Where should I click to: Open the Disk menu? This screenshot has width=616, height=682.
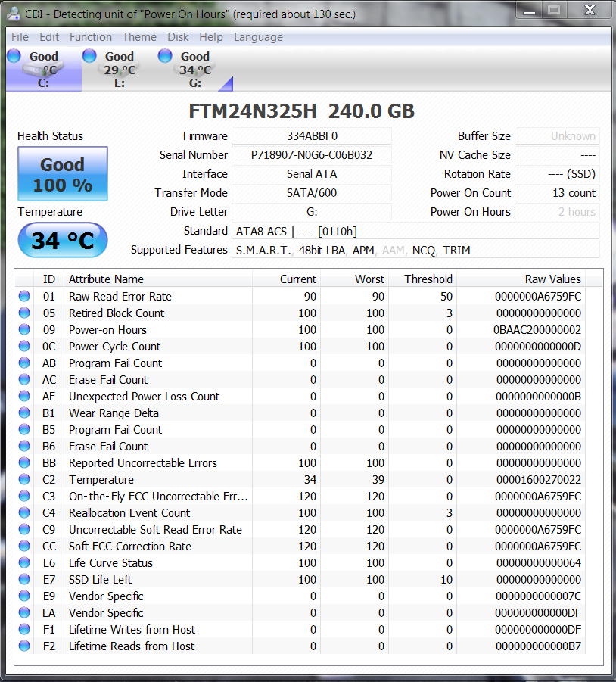(178, 37)
